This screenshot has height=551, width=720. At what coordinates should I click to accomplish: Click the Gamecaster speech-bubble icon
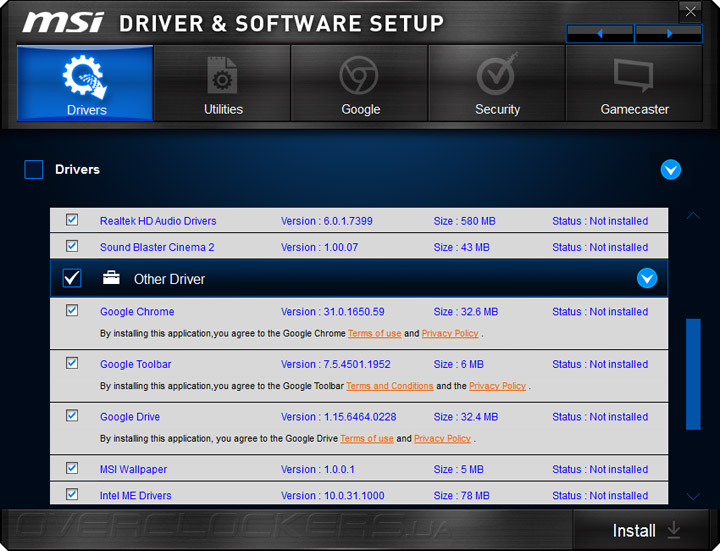click(x=634, y=77)
